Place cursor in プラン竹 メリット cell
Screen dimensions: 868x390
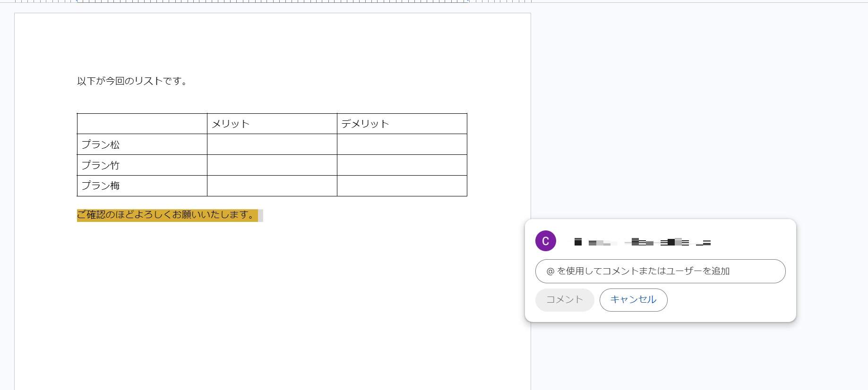tap(272, 165)
